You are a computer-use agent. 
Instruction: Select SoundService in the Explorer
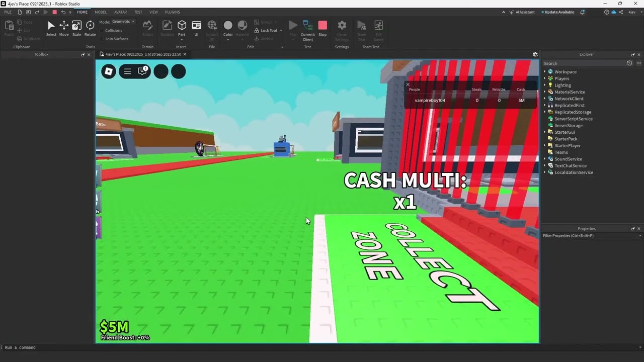pyautogui.click(x=568, y=159)
